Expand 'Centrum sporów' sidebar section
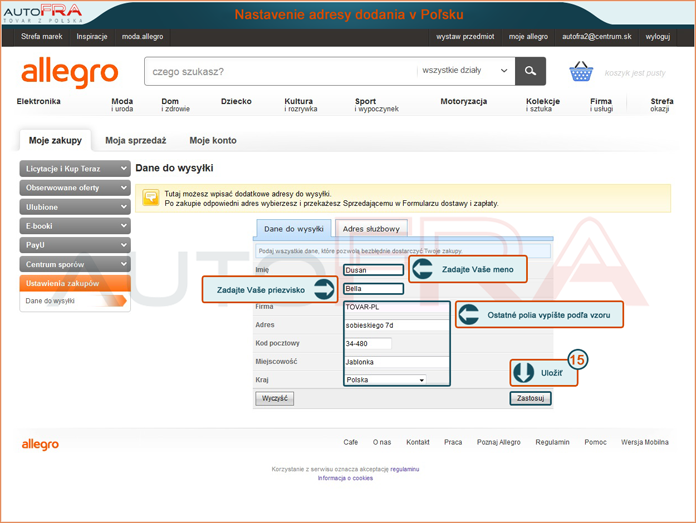This screenshot has height=523, width=696. coord(75,264)
